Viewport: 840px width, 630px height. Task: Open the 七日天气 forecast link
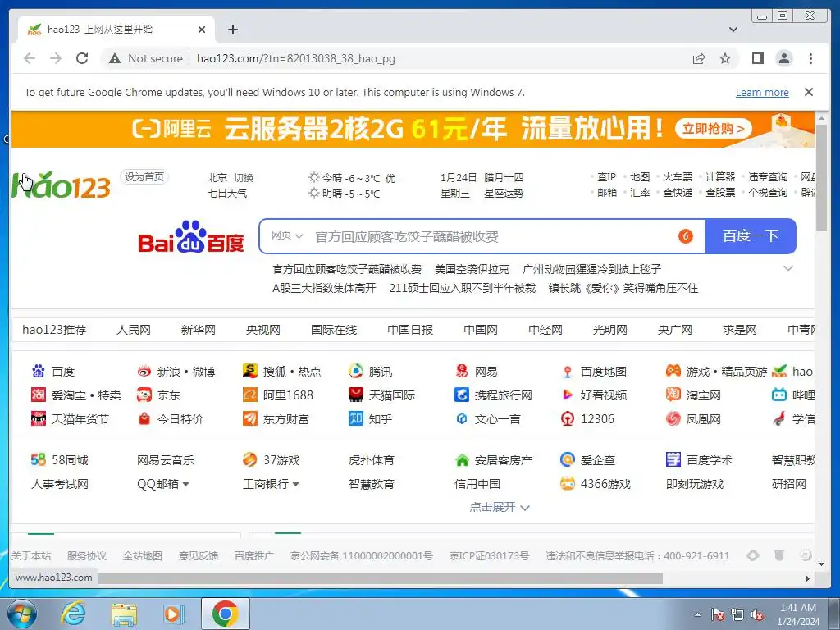tap(227, 194)
